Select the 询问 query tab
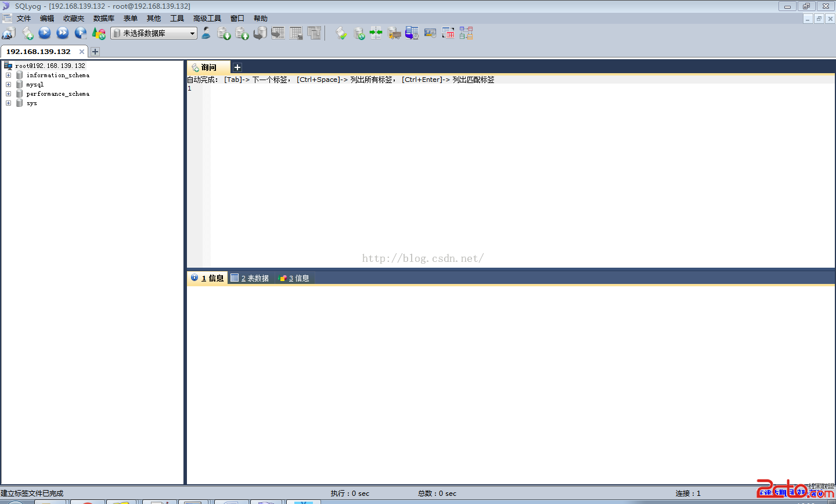 (208, 67)
